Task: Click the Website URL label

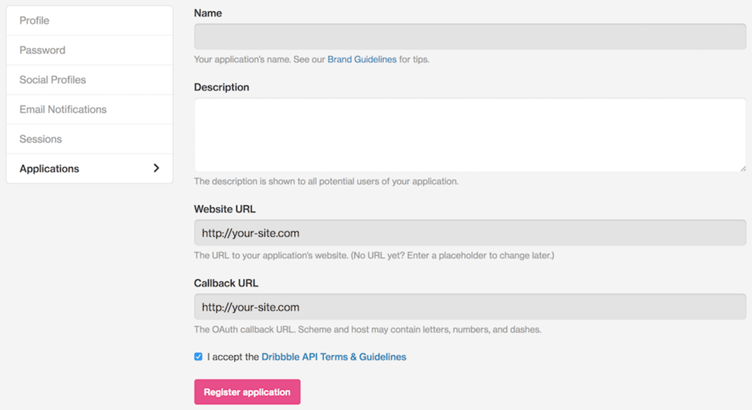Action: pyautogui.click(x=224, y=209)
